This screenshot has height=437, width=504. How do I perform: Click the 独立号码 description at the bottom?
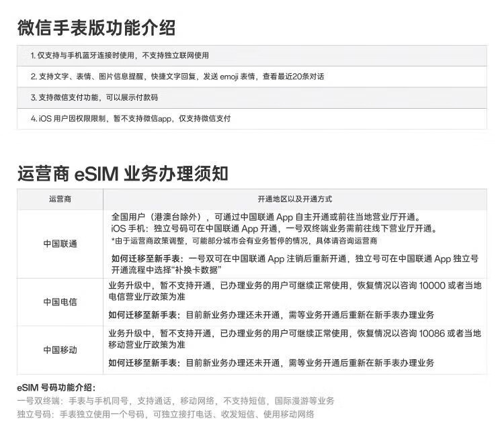(x=165, y=414)
